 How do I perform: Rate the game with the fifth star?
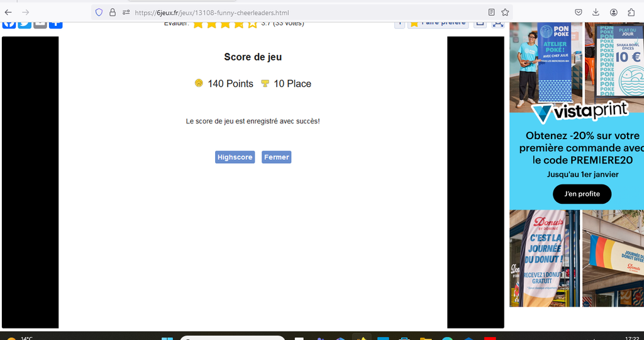(252, 24)
